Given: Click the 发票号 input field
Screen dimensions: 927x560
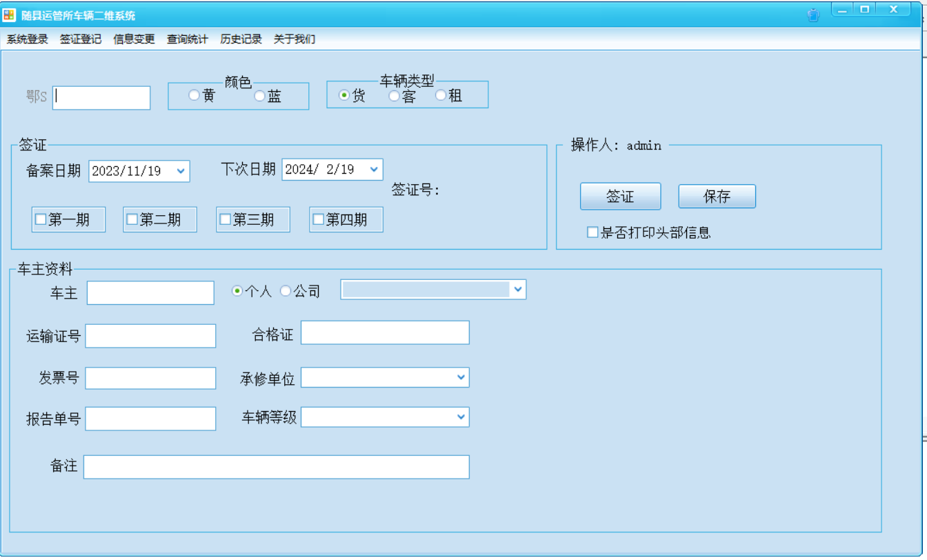Looking at the screenshot, I should pos(150,378).
